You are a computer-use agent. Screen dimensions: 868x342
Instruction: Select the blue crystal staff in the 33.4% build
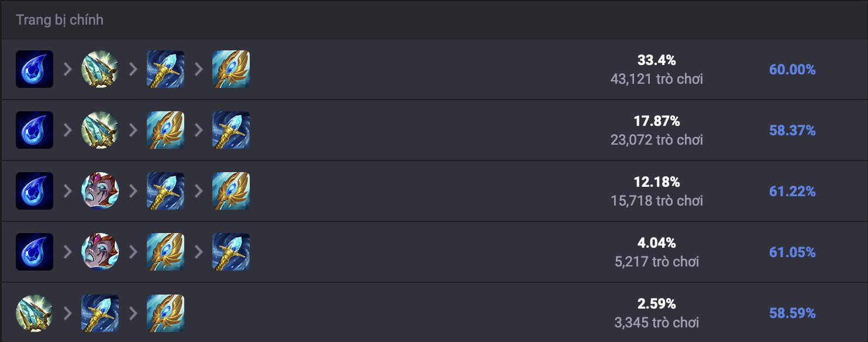(x=166, y=69)
